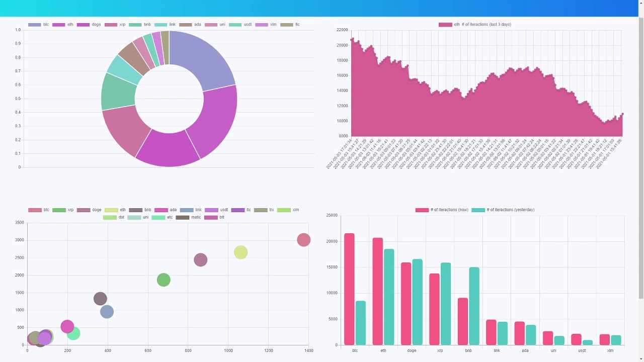Toggle btc in the doughnut chart legend
This screenshot has height=362, width=644.
[x=38, y=24]
